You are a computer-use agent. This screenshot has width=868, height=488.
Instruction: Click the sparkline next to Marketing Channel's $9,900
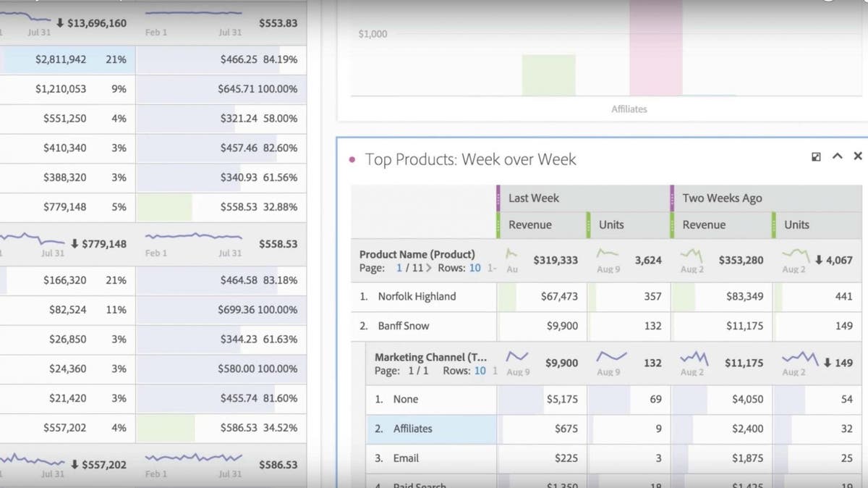pyautogui.click(x=517, y=357)
